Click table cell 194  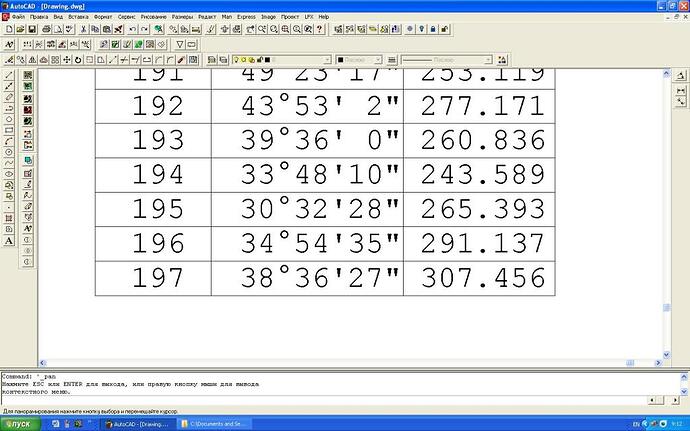click(x=153, y=175)
